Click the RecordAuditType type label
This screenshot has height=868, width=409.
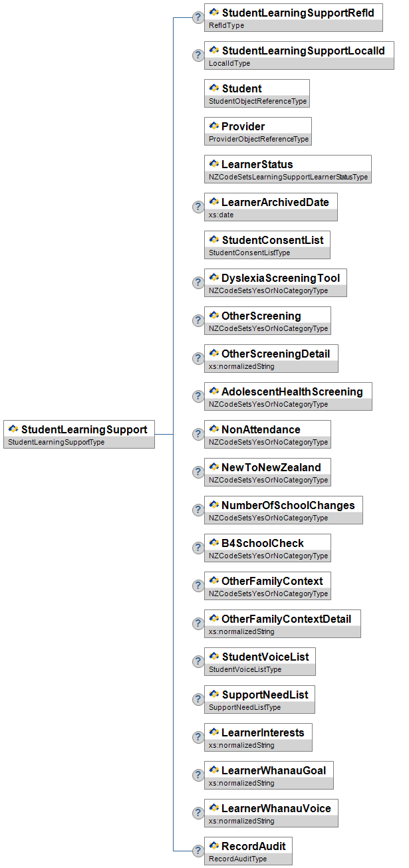[237, 859]
